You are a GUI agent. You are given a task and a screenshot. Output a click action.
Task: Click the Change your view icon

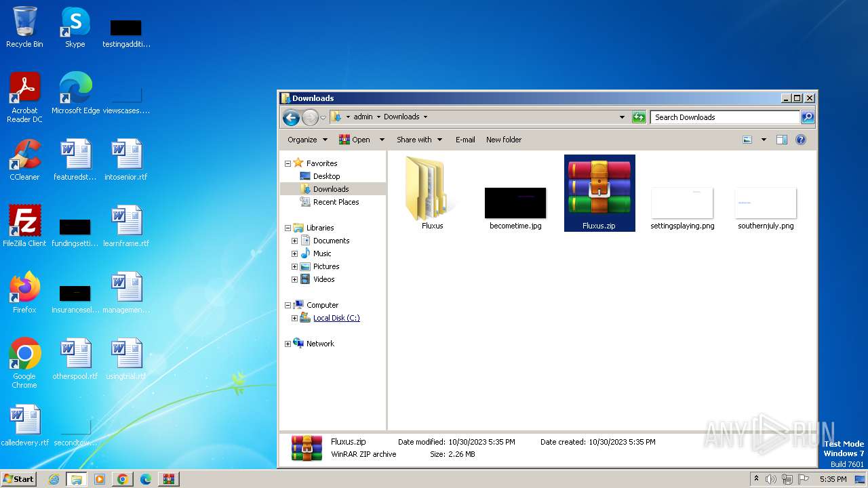[747, 140]
